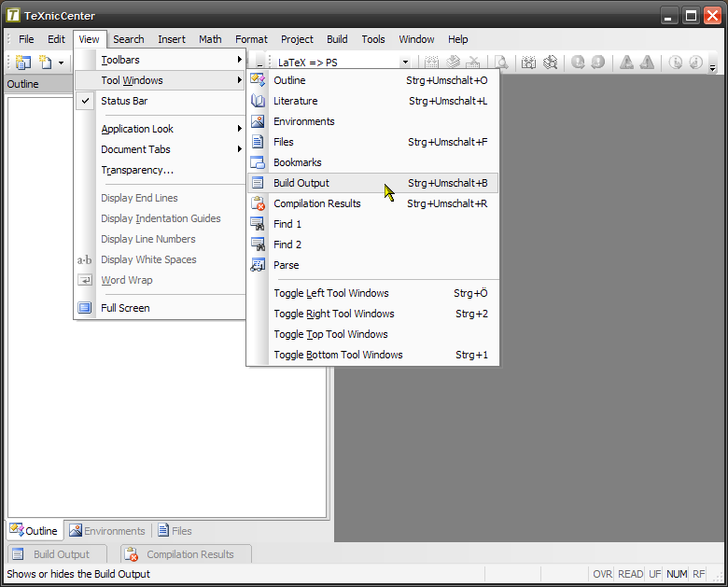This screenshot has width=728, height=587.
Task: Click the Parse icon in submenu
Action: pyautogui.click(x=258, y=265)
